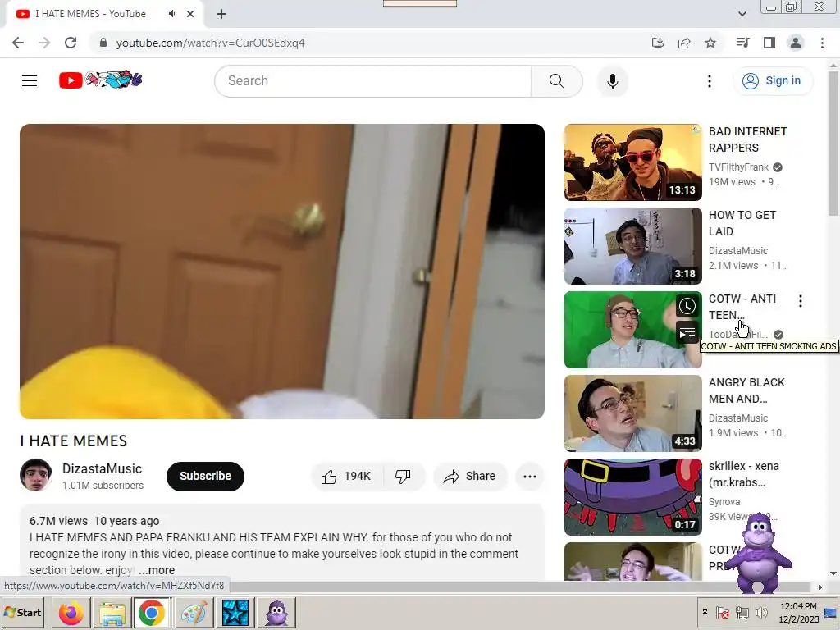Image resolution: width=840 pixels, height=630 pixels.
Task: Like the video (194K thumbs up)
Action: point(347,477)
